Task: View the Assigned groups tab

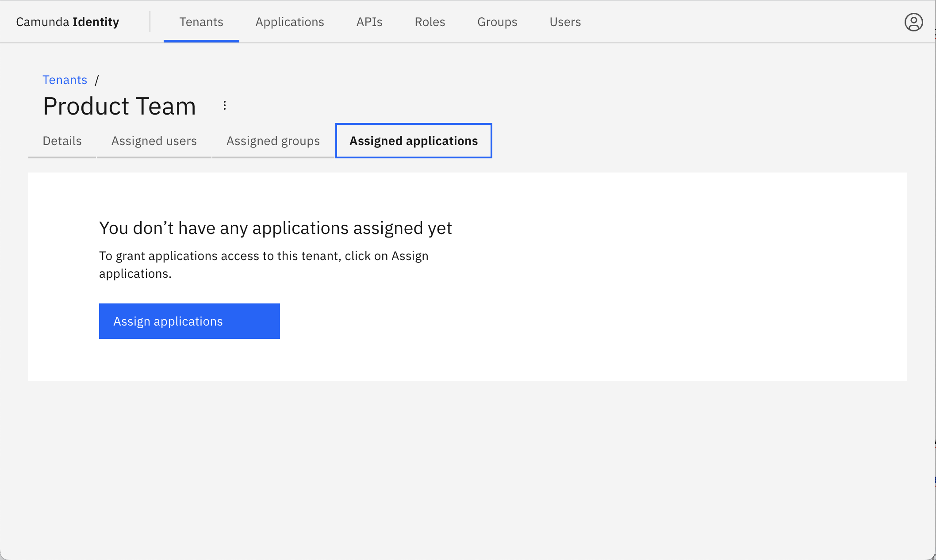Action: (273, 141)
